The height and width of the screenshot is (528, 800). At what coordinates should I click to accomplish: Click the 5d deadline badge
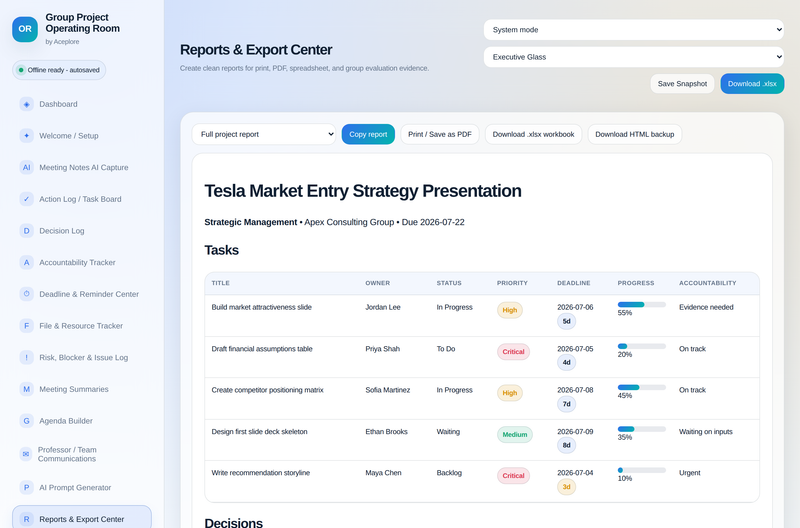(x=566, y=321)
